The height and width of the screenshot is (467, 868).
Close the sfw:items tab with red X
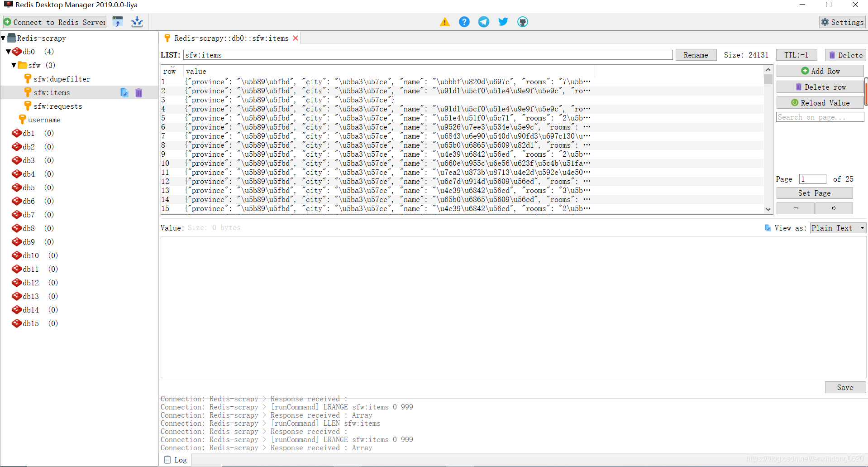point(296,38)
